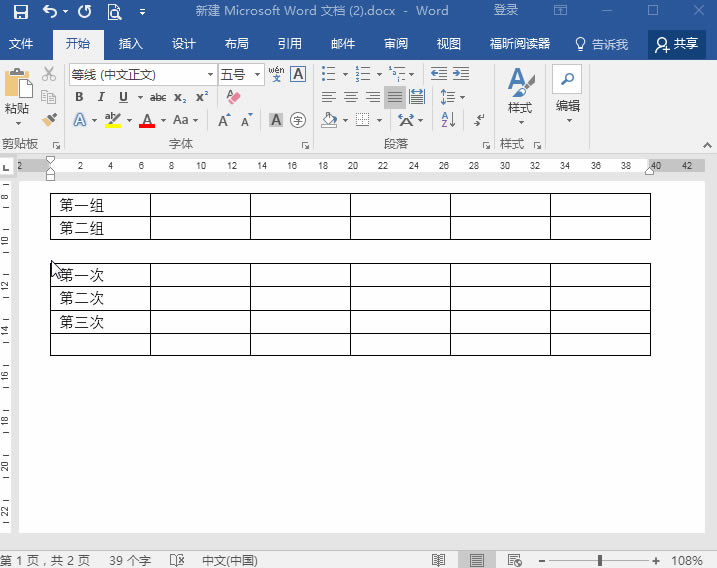Viewport: 717px width, 568px height.
Task: Toggle Bold formatting
Action: coord(79,96)
